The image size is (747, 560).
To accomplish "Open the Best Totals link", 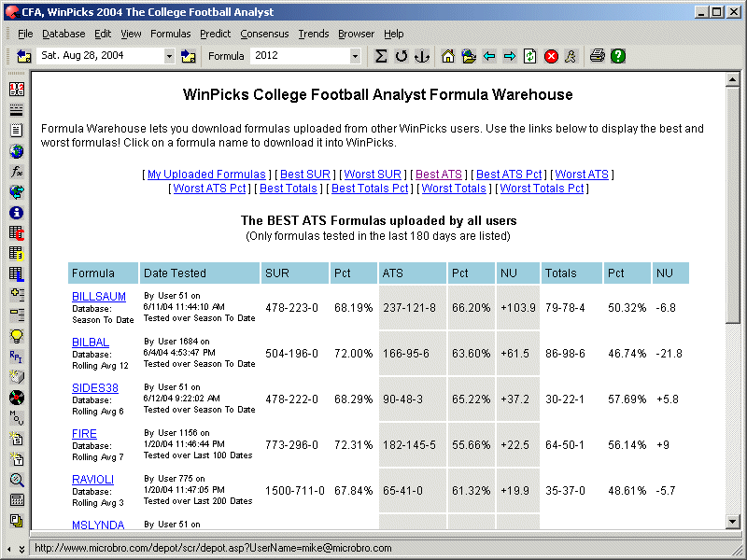I will (289, 189).
